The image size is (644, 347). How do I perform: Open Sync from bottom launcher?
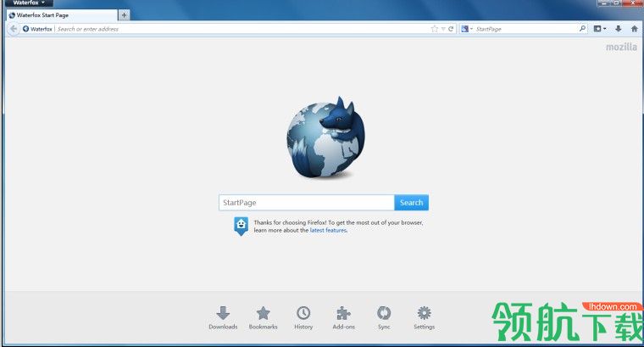point(384,318)
